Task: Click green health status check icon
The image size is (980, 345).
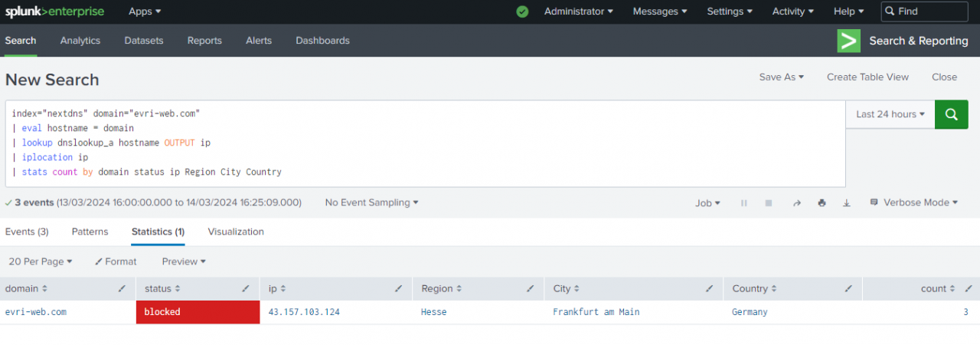Action: pos(522,11)
